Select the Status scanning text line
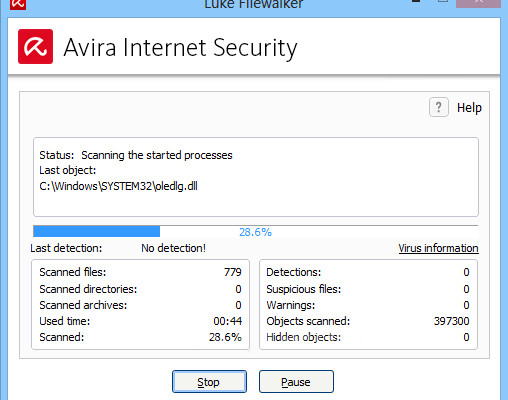The height and width of the screenshot is (400, 508). click(x=136, y=155)
